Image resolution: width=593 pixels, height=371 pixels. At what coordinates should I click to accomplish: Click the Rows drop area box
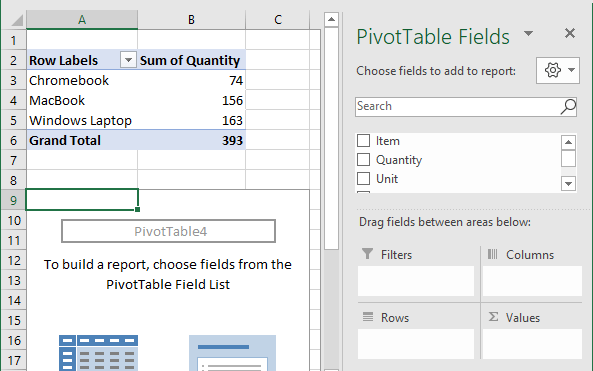tap(416, 344)
